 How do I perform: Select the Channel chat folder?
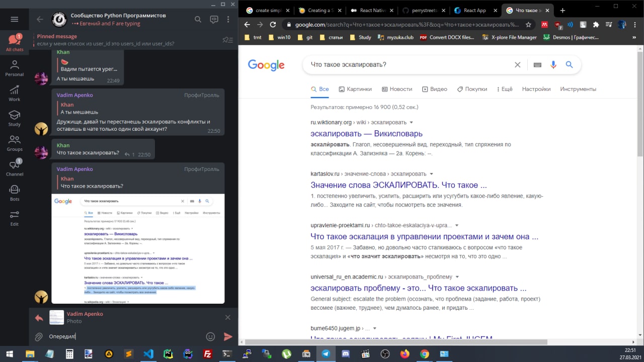[15, 168]
